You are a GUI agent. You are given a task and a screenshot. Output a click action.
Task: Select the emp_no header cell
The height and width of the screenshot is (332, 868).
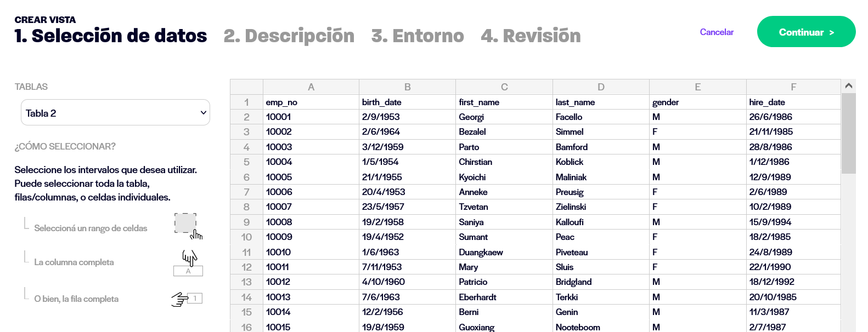(x=311, y=102)
